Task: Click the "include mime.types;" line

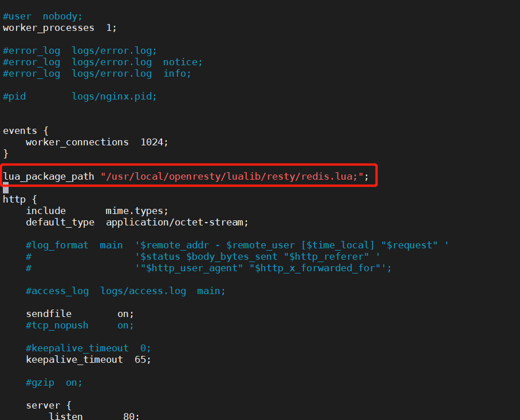Action: click(x=97, y=211)
